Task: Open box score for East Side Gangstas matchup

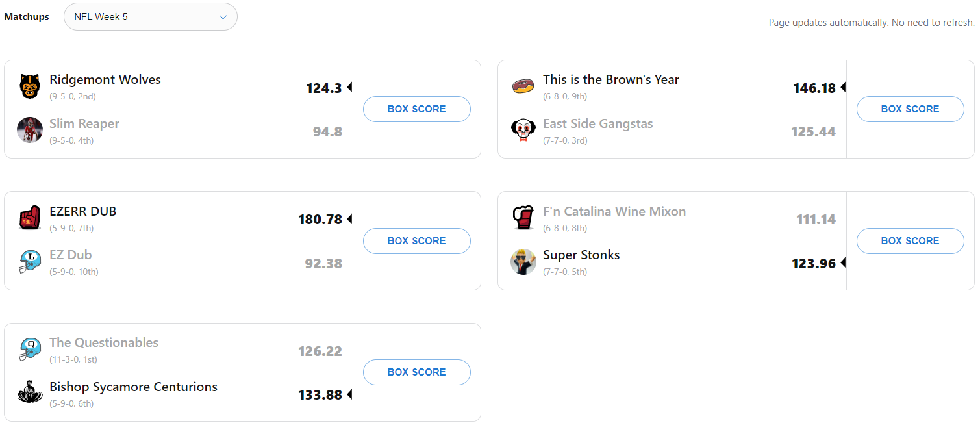Action: pos(910,109)
